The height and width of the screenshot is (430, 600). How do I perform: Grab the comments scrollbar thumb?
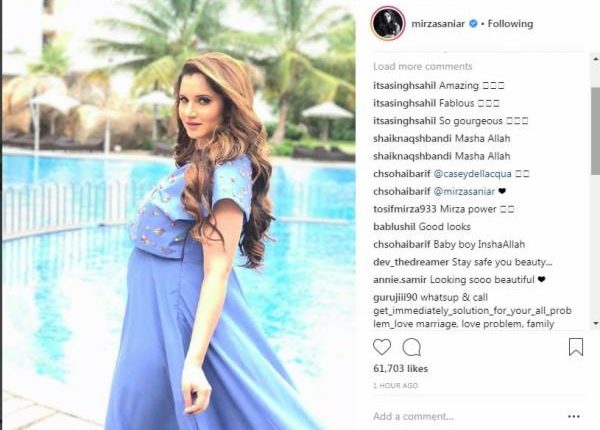point(596,131)
